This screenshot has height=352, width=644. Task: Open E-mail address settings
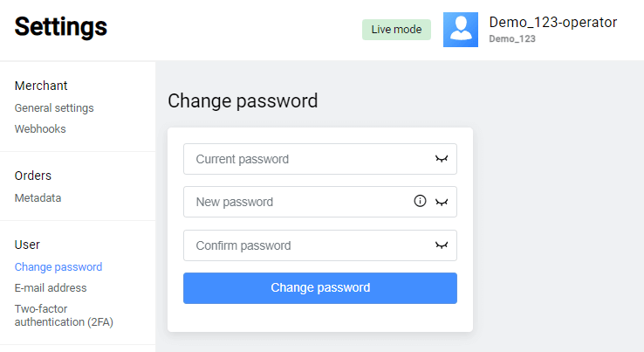tap(51, 287)
